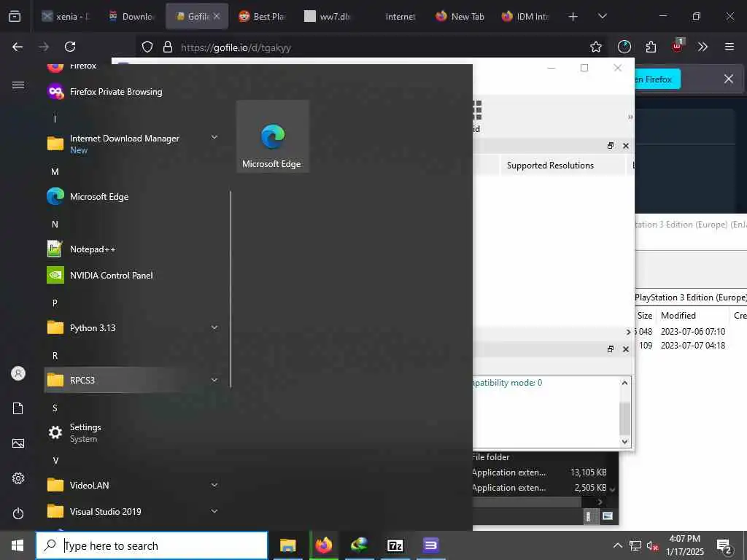Open the RPCS3 taskbar icon
Image resolution: width=747 pixels, height=560 pixels.
click(x=430, y=545)
